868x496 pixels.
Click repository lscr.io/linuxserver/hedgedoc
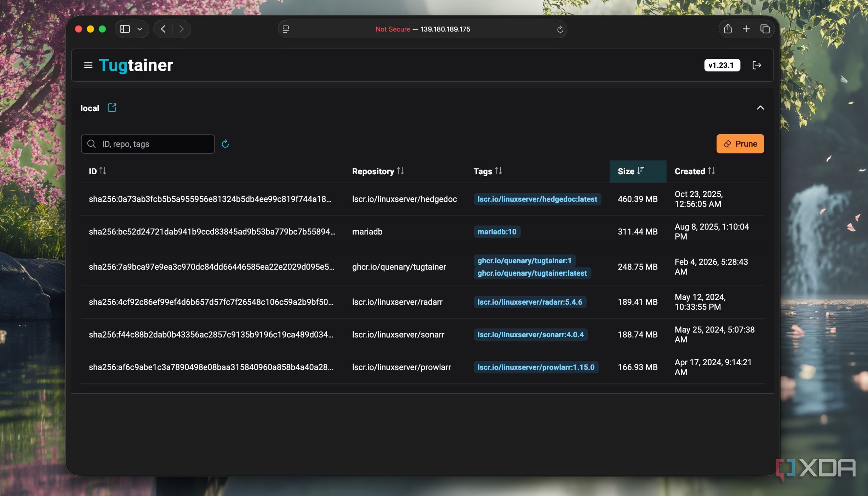pos(404,199)
